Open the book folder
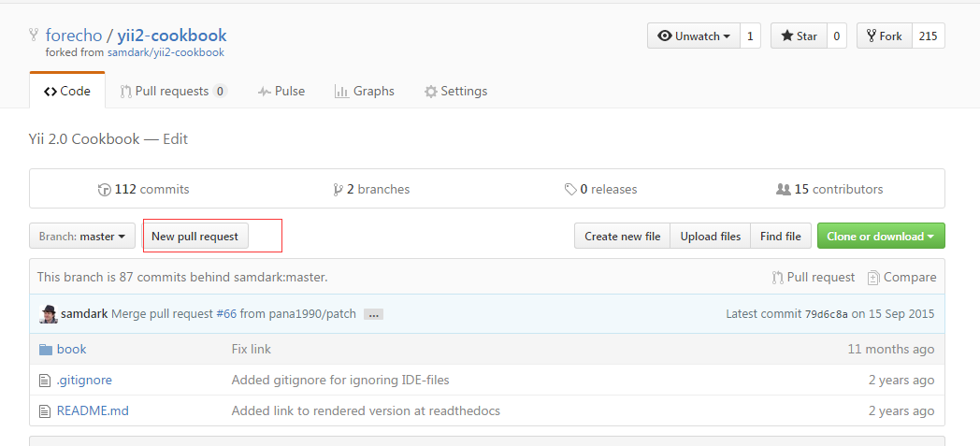Viewport: 980px width, 446px height. (x=71, y=349)
